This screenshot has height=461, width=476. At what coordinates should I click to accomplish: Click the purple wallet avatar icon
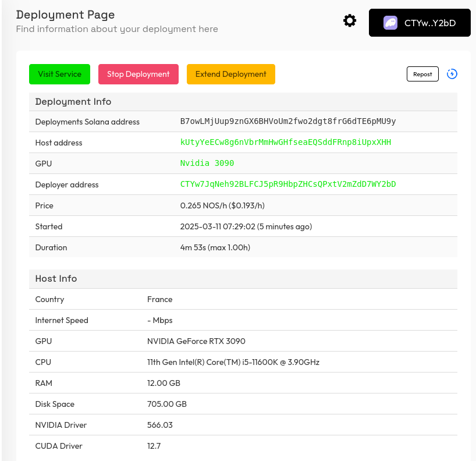tap(390, 23)
